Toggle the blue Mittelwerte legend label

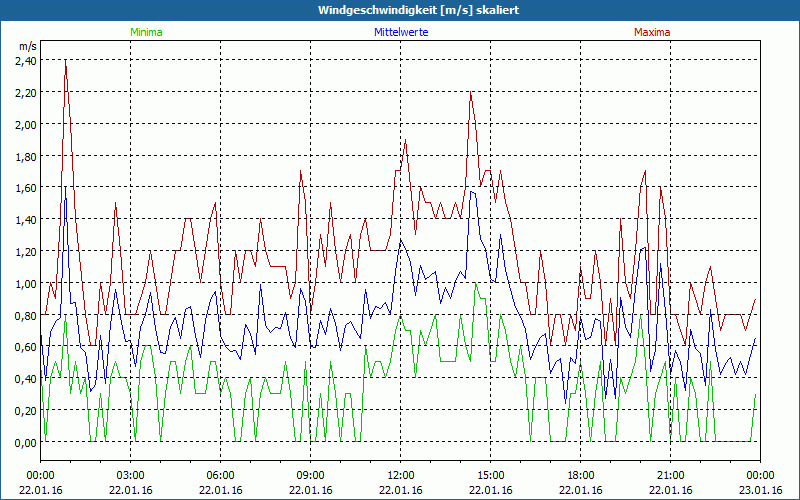click(400, 32)
